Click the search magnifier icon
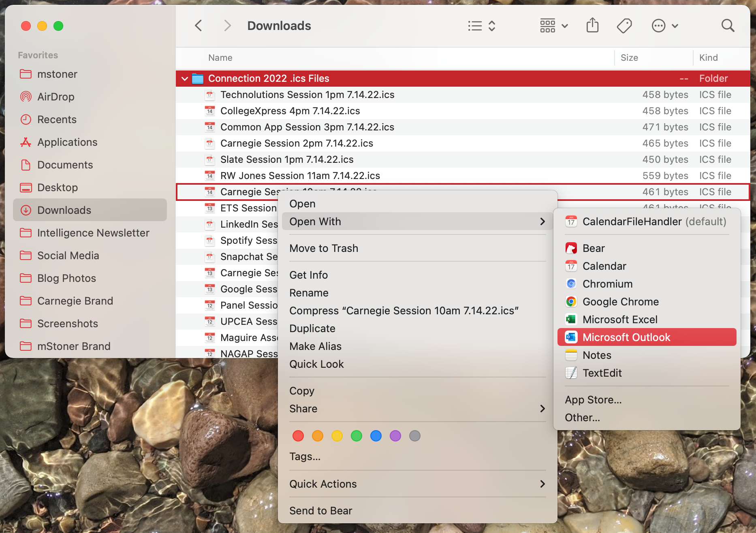 (x=728, y=26)
